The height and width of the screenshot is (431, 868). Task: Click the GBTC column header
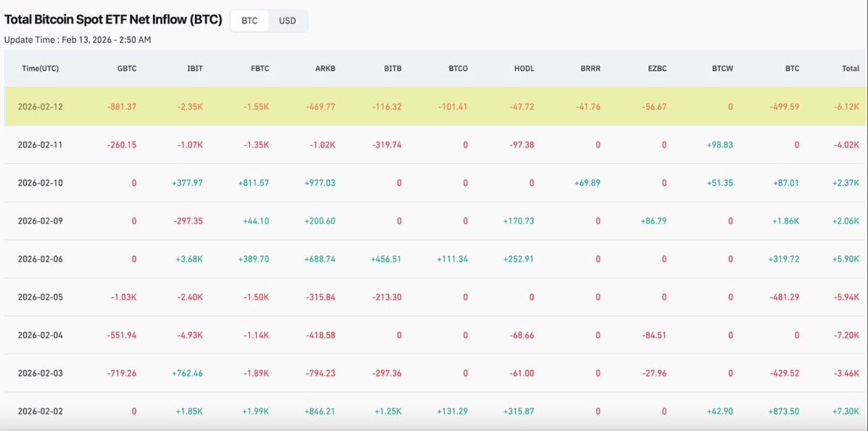(127, 69)
